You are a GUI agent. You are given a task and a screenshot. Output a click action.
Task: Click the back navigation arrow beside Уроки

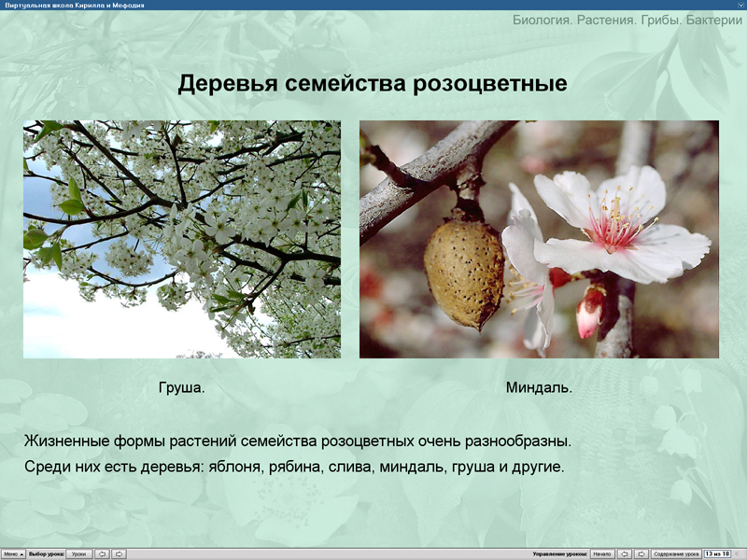coord(101,553)
